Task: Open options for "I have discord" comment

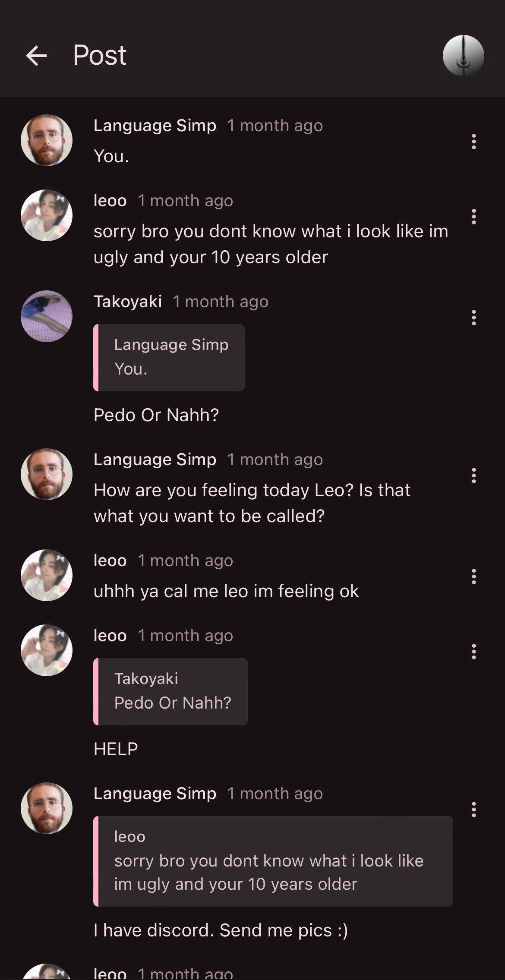Action: pyautogui.click(x=473, y=810)
